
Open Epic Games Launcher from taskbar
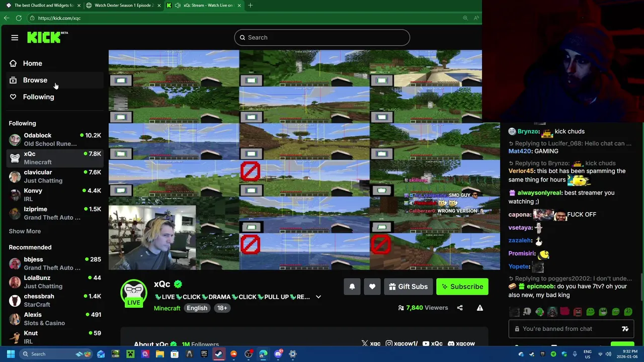pos(204,354)
